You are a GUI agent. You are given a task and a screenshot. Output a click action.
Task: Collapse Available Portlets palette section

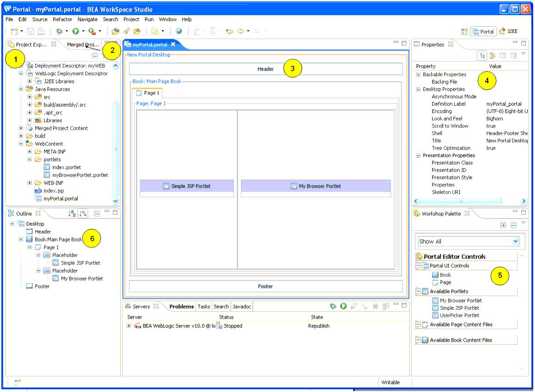418,291
